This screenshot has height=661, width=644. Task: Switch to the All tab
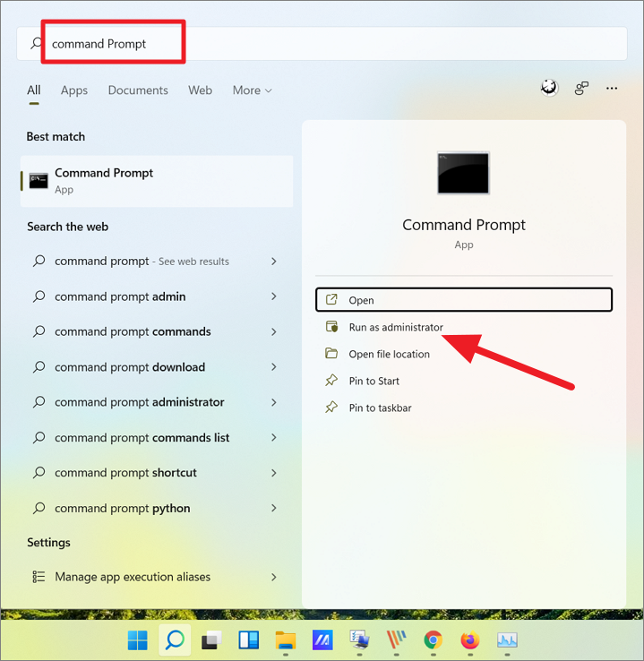click(x=34, y=90)
